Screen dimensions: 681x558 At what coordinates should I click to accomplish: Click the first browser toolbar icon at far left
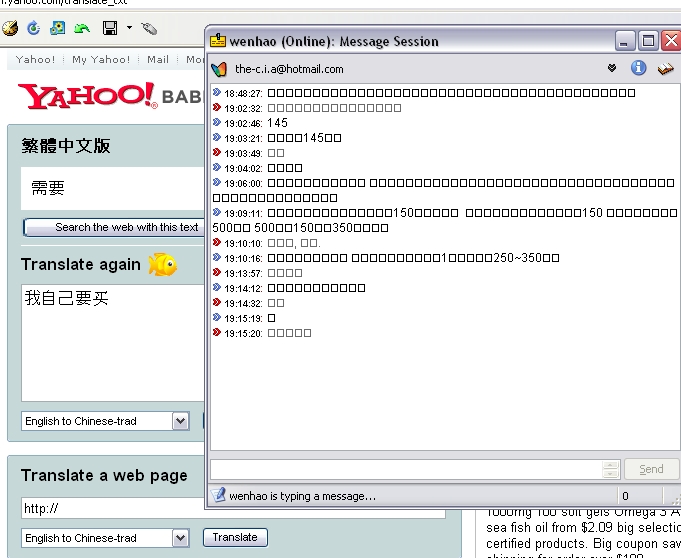point(10,28)
